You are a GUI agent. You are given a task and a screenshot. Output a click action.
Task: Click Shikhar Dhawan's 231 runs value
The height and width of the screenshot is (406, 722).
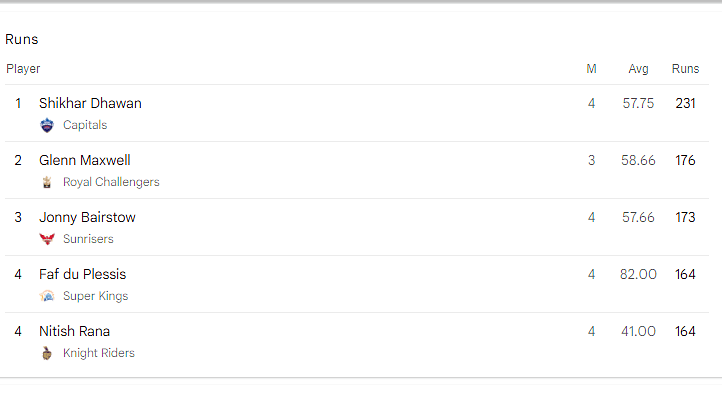tap(685, 103)
